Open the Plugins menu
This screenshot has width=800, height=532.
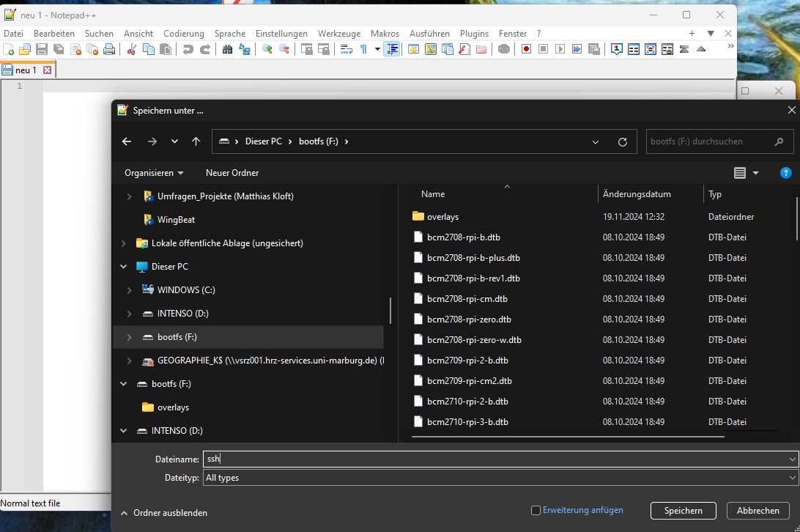click(x=474, y=33)
